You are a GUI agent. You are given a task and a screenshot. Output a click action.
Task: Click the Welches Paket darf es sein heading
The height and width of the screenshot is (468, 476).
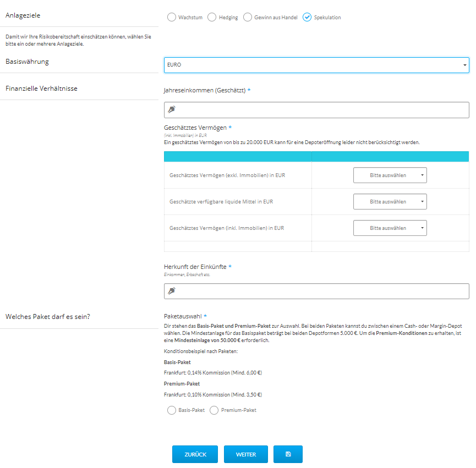[47, 317]
